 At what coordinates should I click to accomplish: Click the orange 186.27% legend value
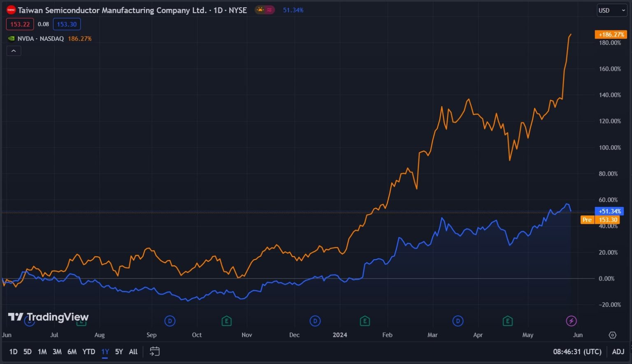point(80,39)
